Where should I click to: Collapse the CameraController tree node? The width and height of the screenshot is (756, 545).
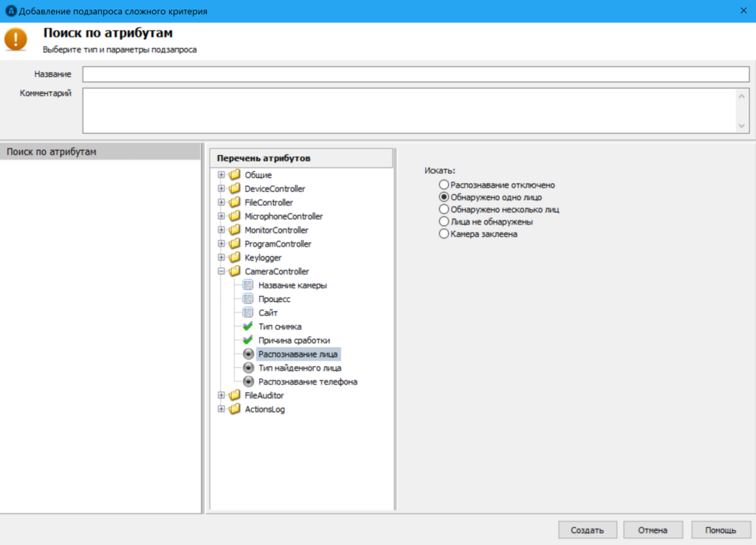[221, 272]
